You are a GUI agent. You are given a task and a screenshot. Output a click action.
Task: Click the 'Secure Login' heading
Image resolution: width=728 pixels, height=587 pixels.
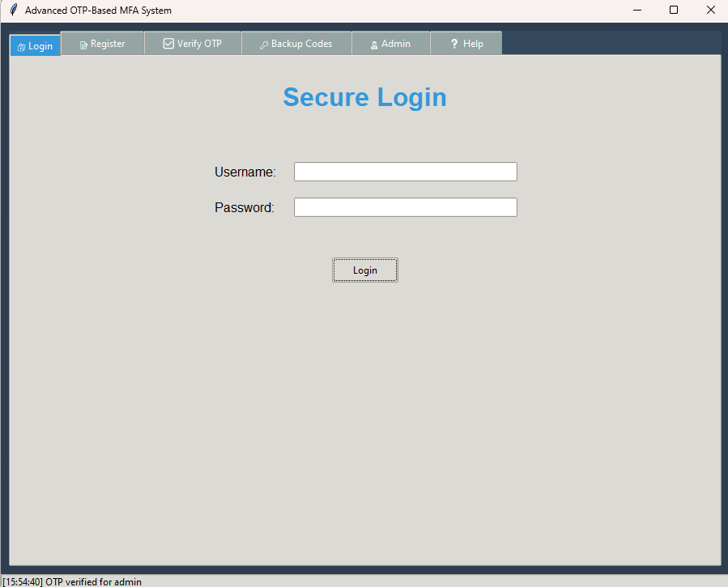(x=364, y=97)
